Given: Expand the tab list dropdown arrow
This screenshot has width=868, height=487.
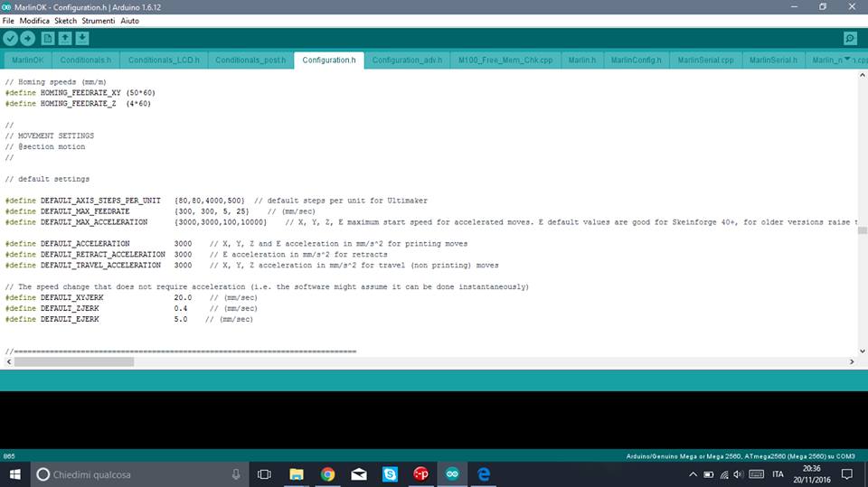Looking at the screenshot, I should point(847,60).
